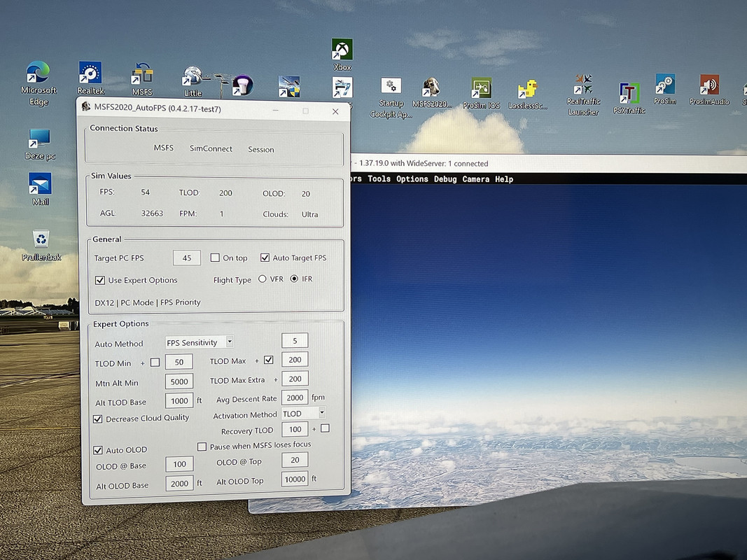The height and width of the screenshot is (560, 747).
Task: Open the ProSim desktop shortcut
Action: (x=664, y=89)
